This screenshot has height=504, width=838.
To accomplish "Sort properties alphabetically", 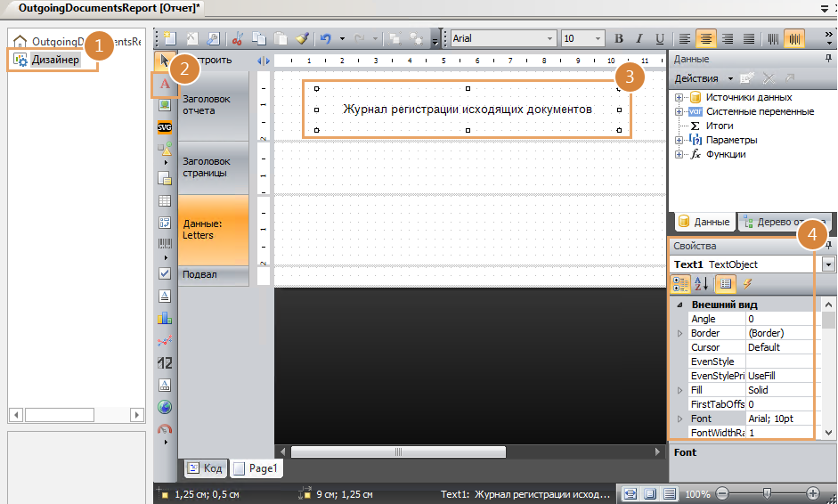I will pyautogui.click(x=701, y=284).
